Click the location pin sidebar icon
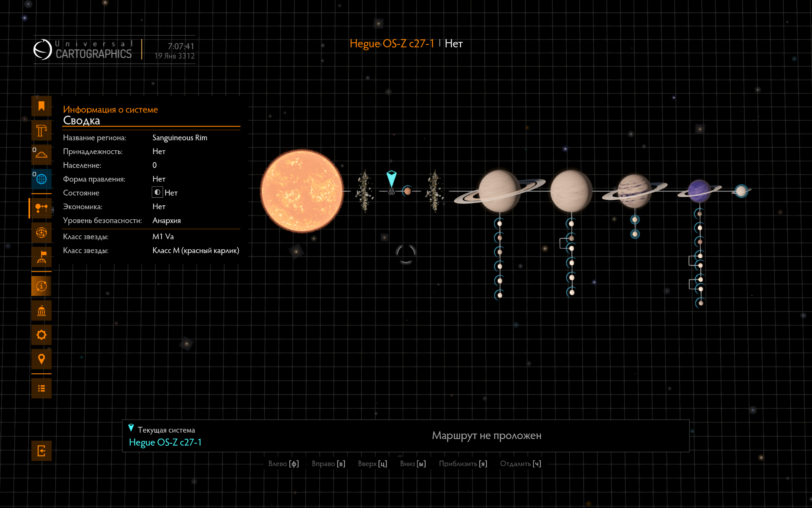The image size is (812, 508). click(41, 359)
